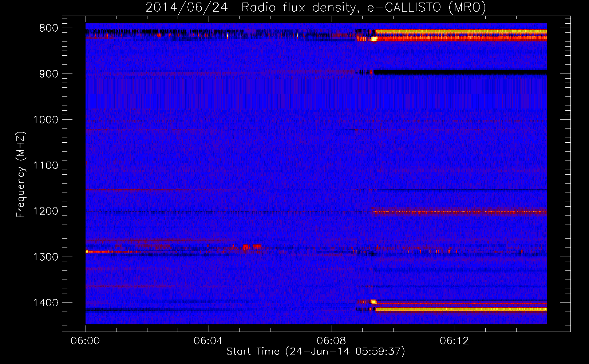Screen dimensions: 589x364
Task: Click the 06:04 time tick label
Action: (208, 341)
